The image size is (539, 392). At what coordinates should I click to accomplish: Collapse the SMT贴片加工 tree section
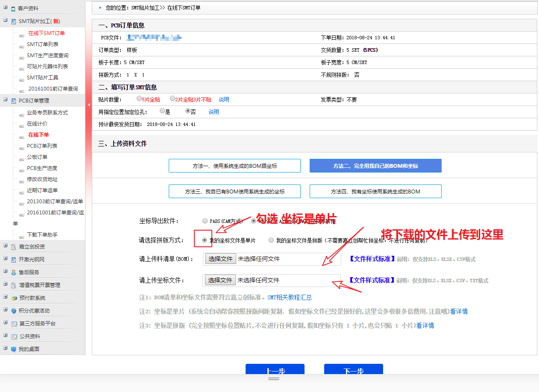tap(6, 20)
